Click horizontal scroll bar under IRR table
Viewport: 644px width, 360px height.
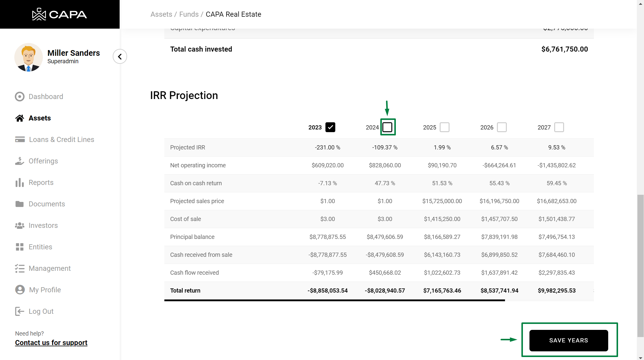(334, 300)
